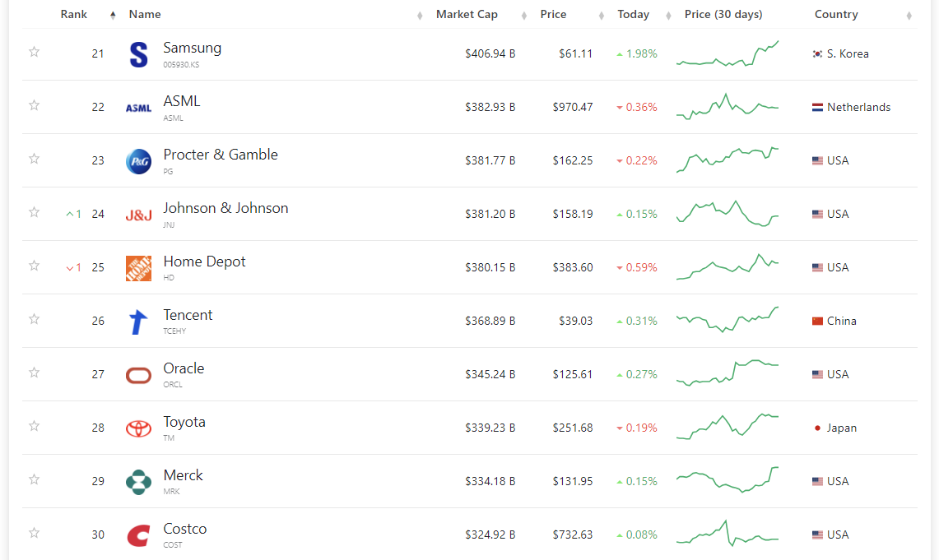Click ASML 30-day price sparkline
The width and height of the screenshot is (939, 560).
click(x=727, y=107)
